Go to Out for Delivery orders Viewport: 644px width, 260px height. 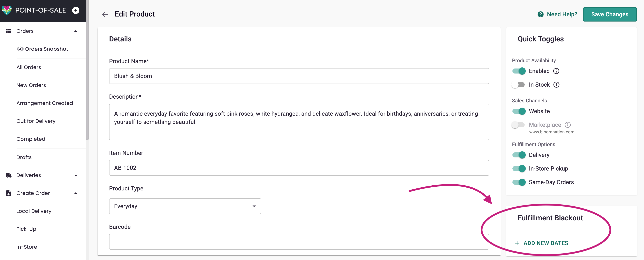36,121
